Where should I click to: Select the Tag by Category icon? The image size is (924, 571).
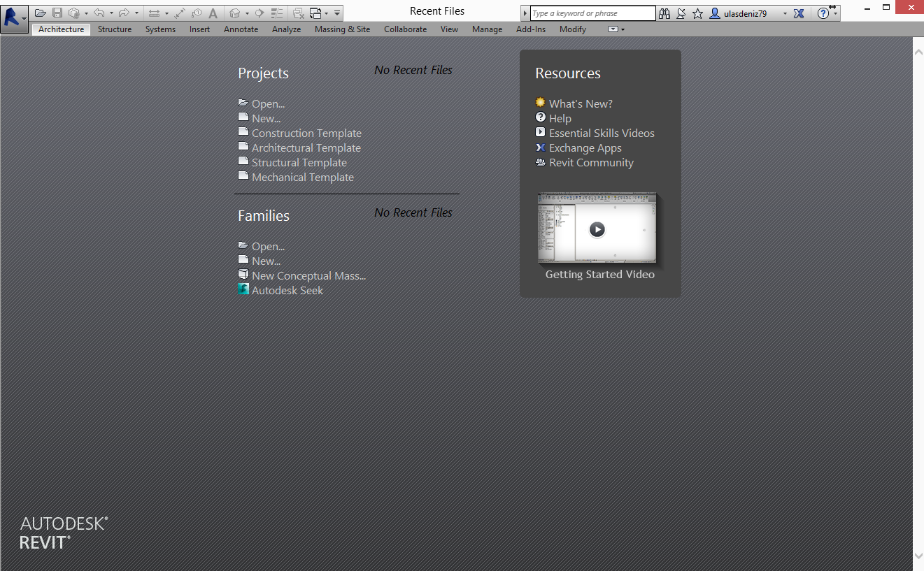tap(197, 13)
